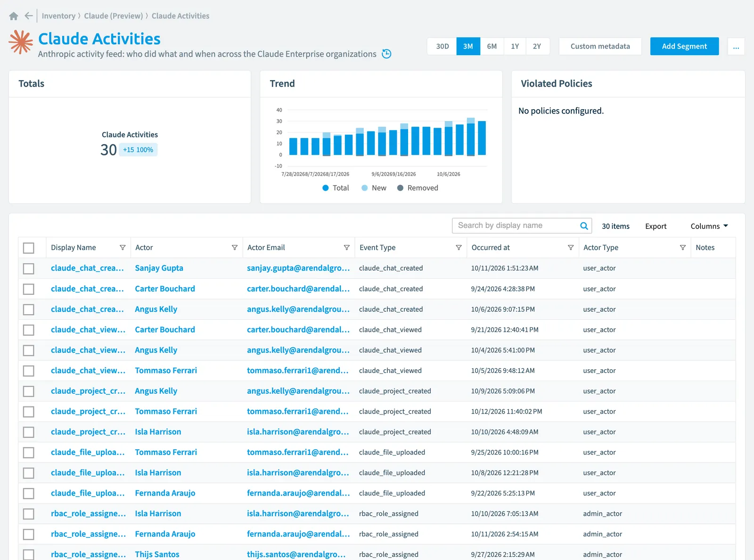Open the Columns dropdown
Viewport: 754px width, 560px height.
pyautogui.click(x=709, y=226)
